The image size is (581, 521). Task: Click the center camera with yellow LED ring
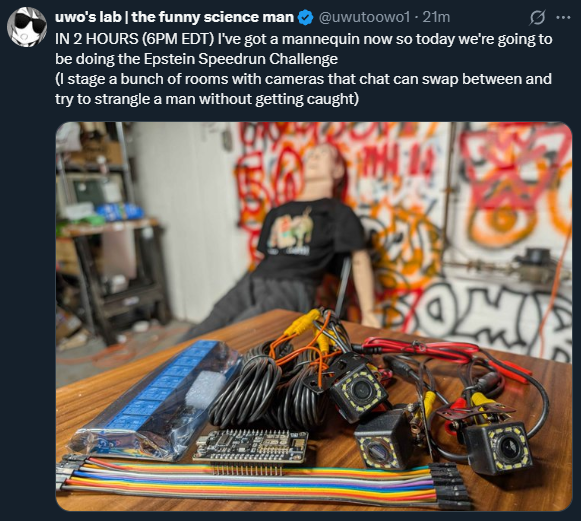358,390
